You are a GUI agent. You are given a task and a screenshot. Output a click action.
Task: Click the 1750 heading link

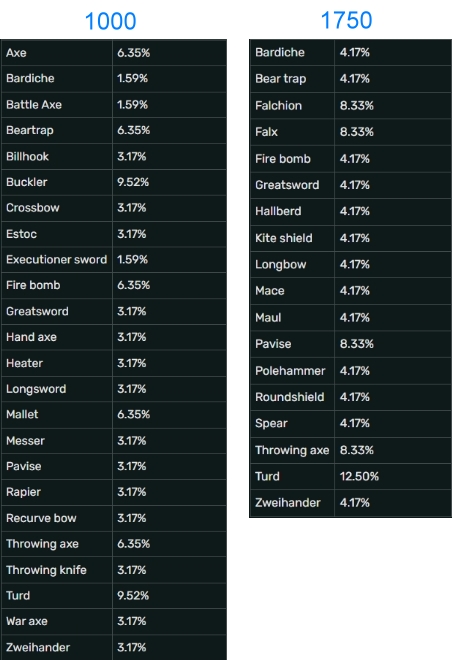(x=346, y=20)
